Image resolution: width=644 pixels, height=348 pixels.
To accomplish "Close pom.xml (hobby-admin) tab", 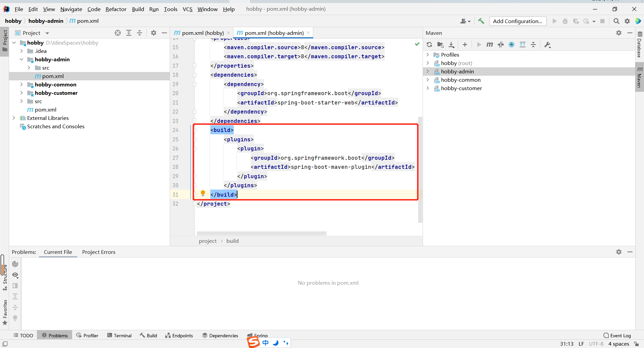I will click(308, 33).
